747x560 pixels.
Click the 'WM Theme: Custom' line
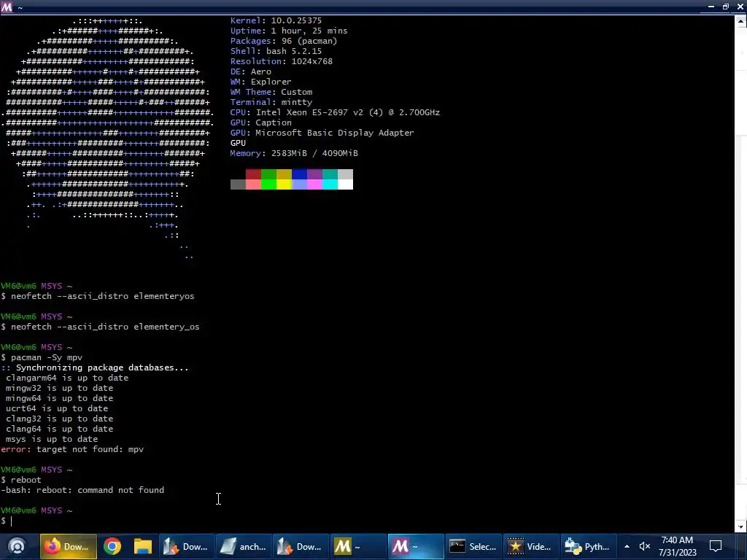click(271, 92)
